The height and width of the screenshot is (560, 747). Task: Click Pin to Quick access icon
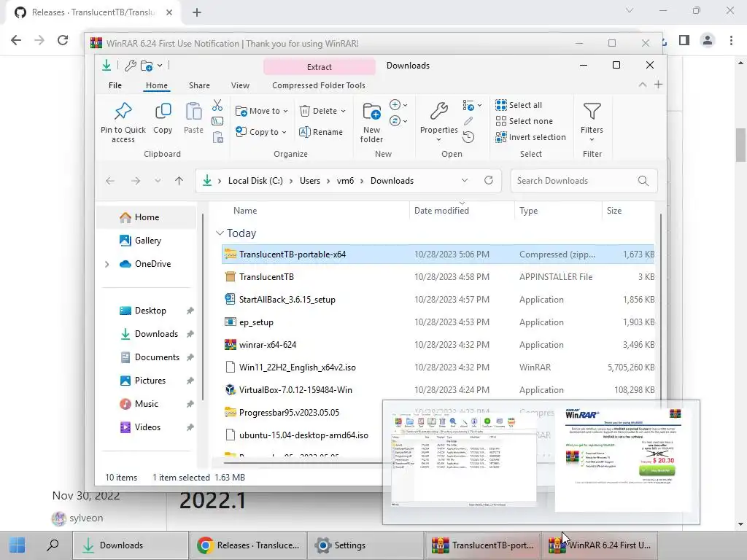(x=123, y=112)
